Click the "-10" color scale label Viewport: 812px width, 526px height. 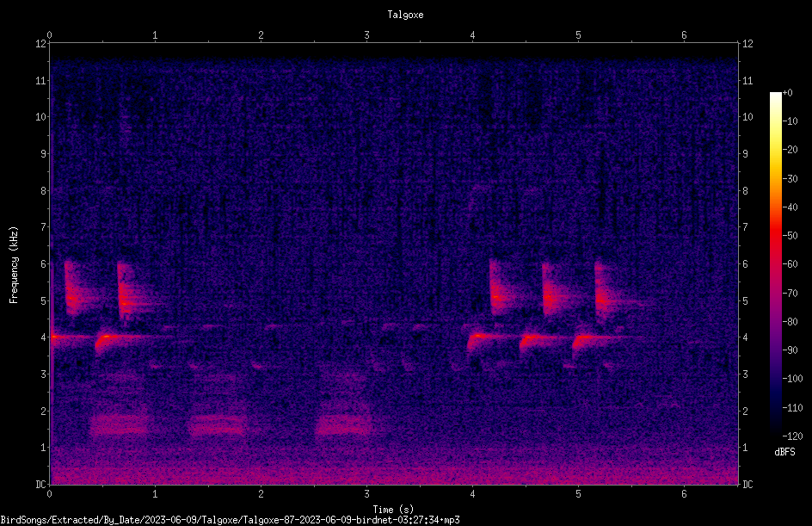(790, 121)
